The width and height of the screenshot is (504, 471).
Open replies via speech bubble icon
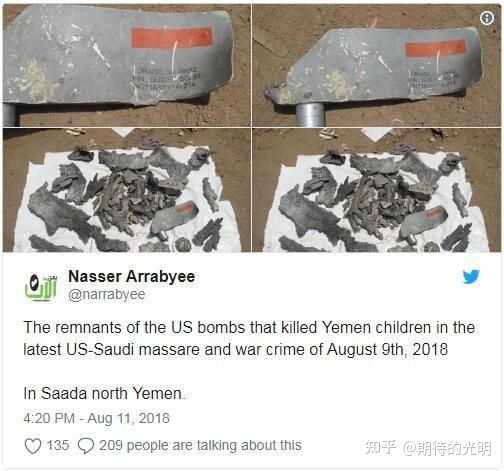86,446
